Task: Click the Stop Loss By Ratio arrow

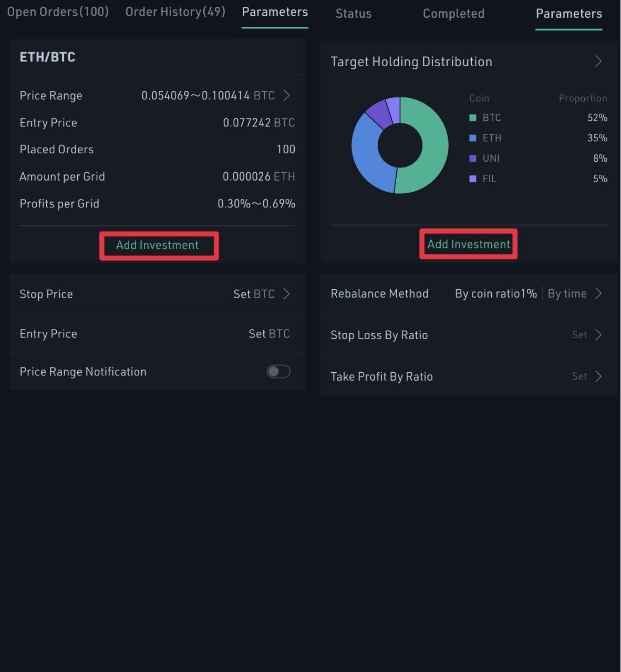Action: coord(598,335)
